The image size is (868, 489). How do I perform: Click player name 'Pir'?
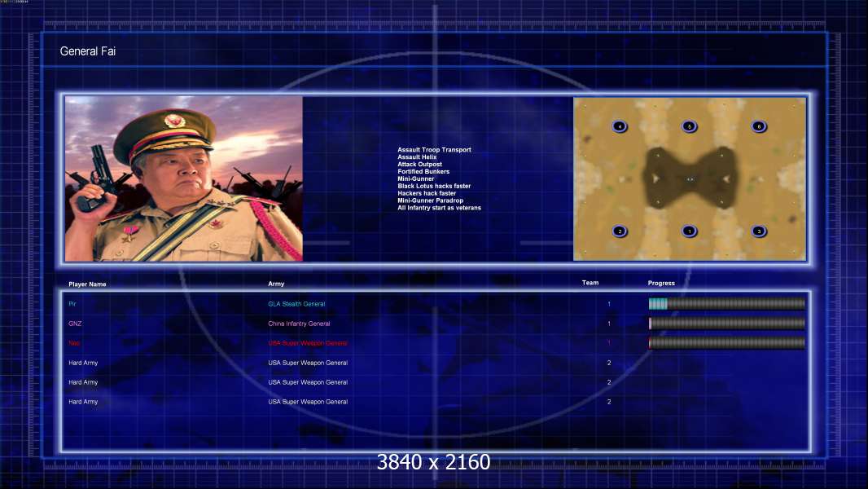point(72,304)
